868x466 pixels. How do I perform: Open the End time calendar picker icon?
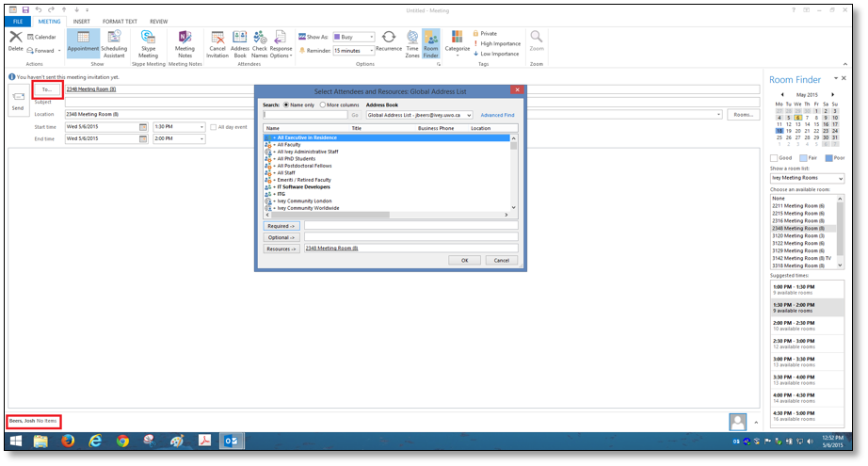tap(143, 139)
